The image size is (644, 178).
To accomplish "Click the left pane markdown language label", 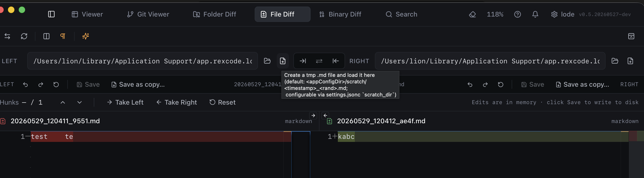I will (298, 121).
